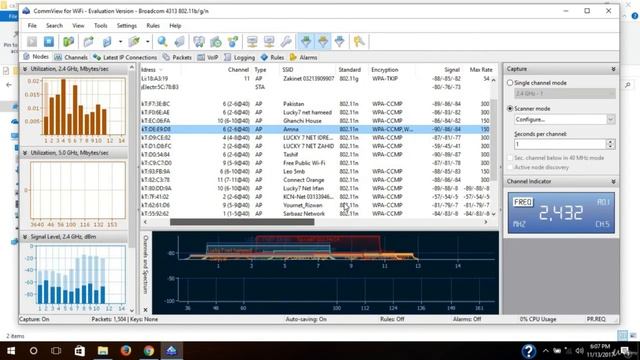Open the save icon dropdown arrow
Image resolution: width=640 pixels, height=360 pixels.
[120, 41]
